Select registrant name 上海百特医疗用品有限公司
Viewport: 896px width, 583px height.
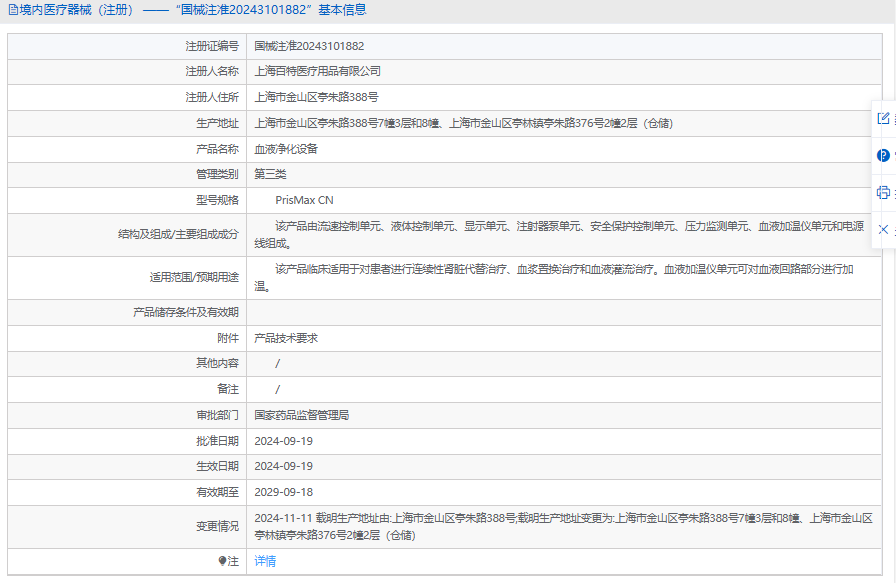[317, 71]
